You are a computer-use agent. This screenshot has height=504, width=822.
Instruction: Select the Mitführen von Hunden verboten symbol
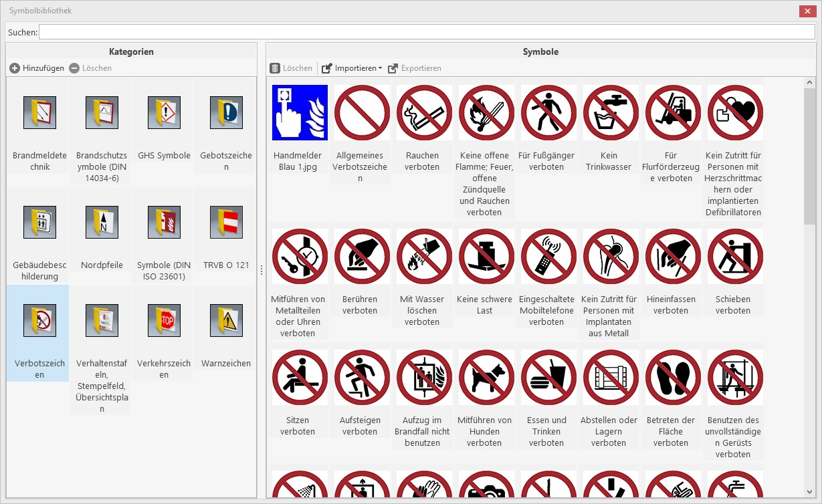(487, 378)
